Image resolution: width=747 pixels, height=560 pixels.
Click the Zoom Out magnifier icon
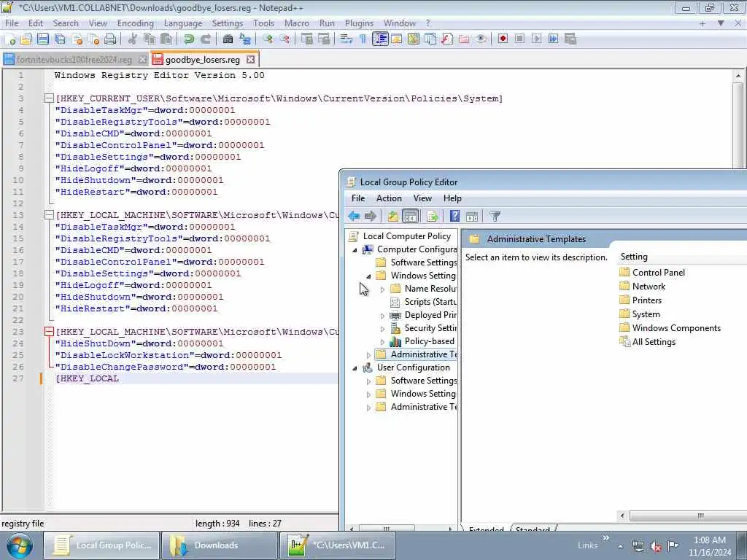[285, 39]
